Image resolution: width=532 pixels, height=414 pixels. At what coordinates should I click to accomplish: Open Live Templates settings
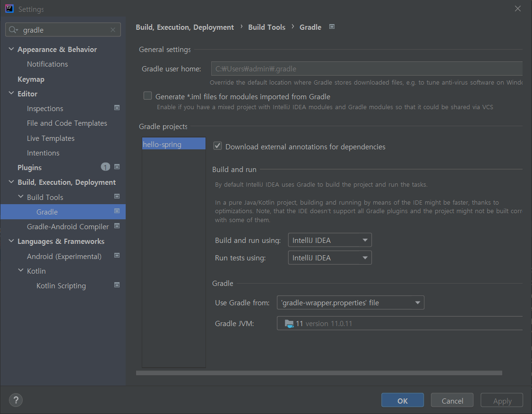click(51, 138)
